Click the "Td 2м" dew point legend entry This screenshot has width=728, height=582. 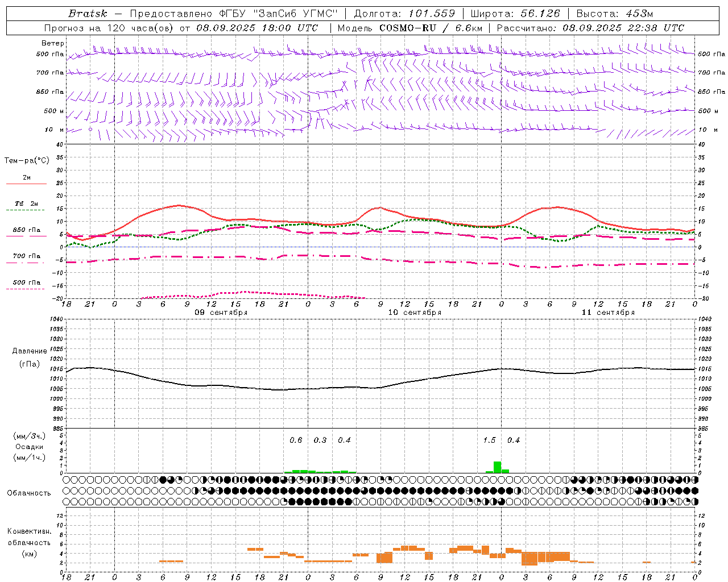click(26, 203)
